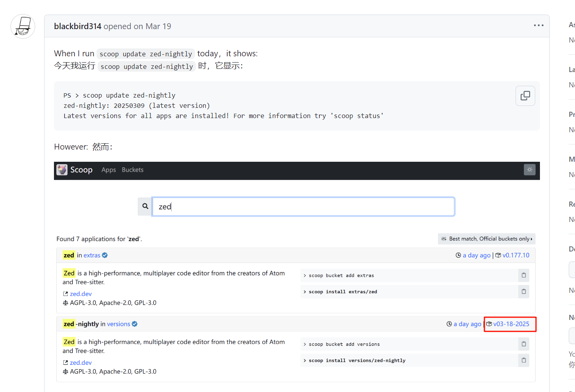This screenshot has width=575, height=392.
Task: Copy the 'scoop install extras/zed' command
Action: (x=523, y=292)
